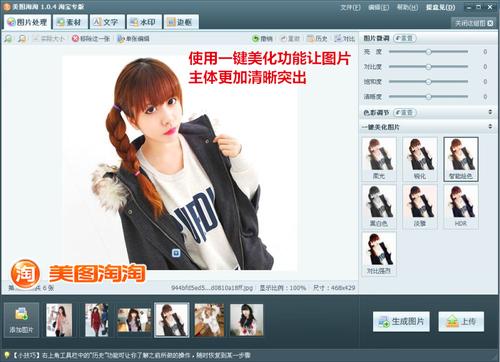Apply the black-and-white (黑白色) effect thumbnail
Screen dimensions: 500x362
coord(379,206)
